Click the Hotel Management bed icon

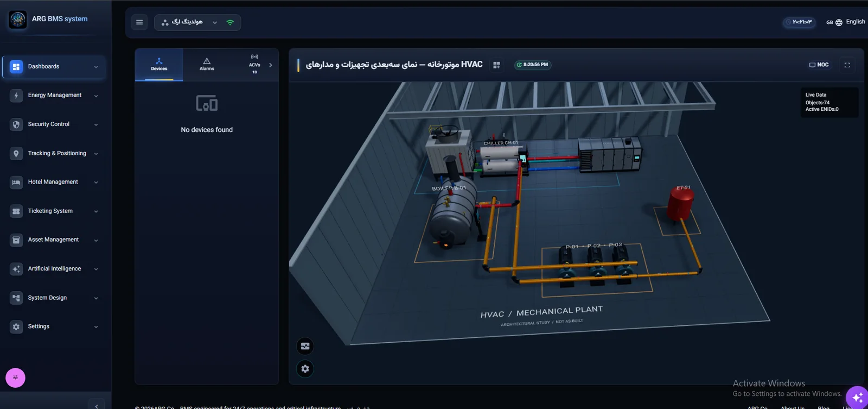[16, 182]
